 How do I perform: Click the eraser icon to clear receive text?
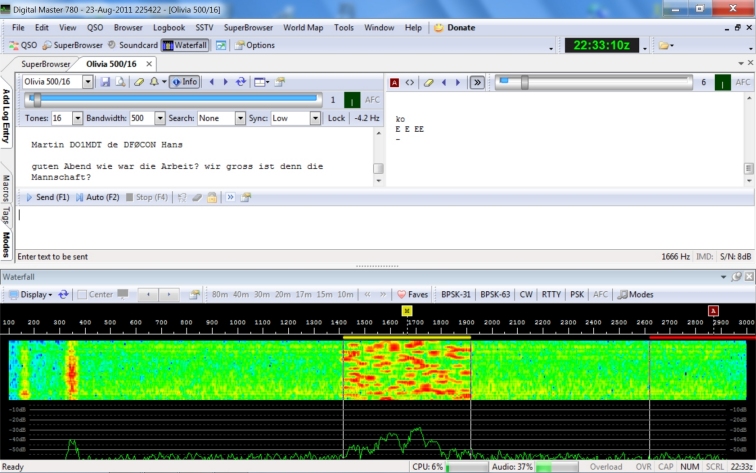139,82
